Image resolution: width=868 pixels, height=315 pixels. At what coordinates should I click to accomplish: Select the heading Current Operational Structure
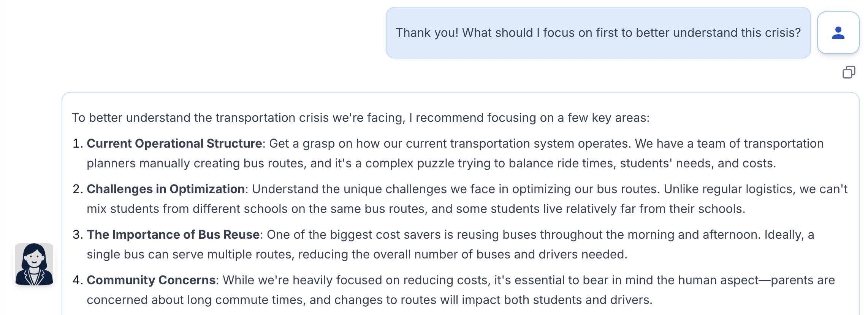pyautogui.click(x=174, y=143)
